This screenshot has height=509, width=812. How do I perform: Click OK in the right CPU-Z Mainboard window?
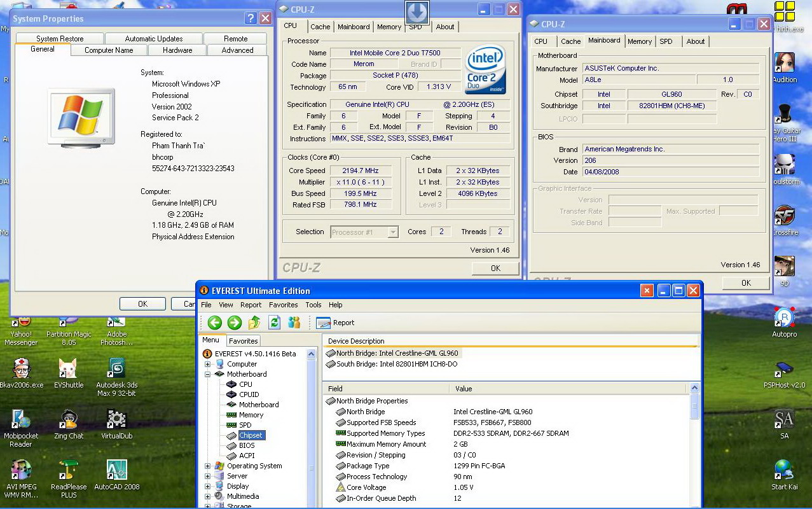(x=746, y=283)
